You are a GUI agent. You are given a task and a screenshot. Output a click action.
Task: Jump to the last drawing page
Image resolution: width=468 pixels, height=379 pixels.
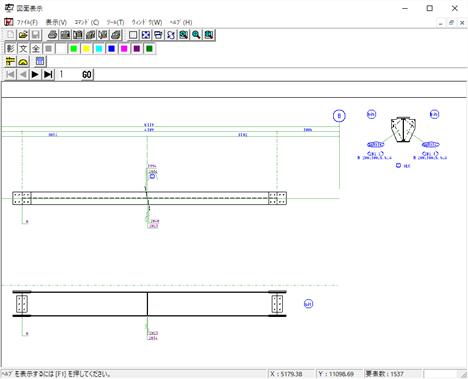pos(48,74)
